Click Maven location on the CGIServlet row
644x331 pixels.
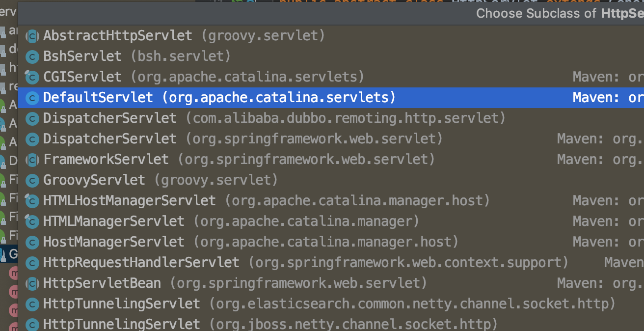(608, 77)
